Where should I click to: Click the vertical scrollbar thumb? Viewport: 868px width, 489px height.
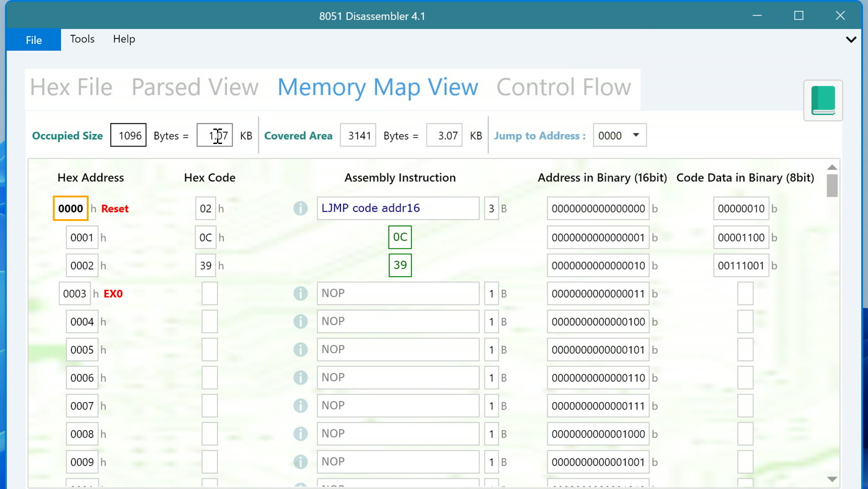click(x=832, y=186)
